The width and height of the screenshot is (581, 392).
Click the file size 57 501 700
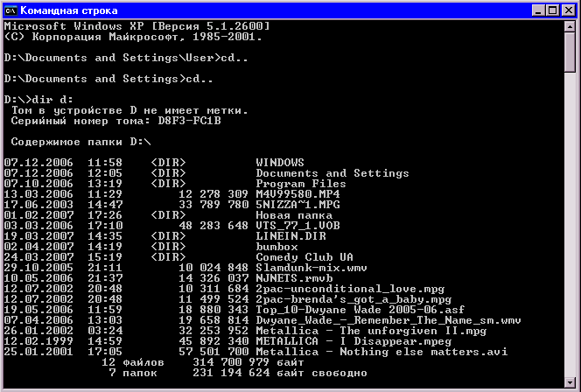(x=213, y=352)
